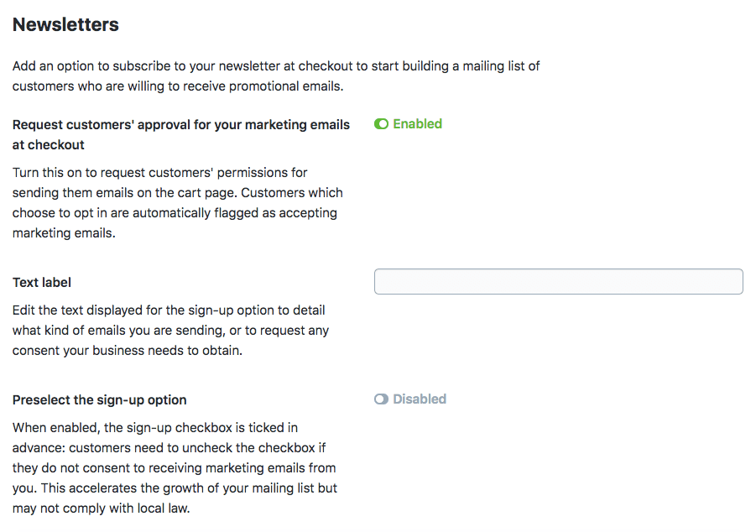This screenshot has width=756, height=532.
Task: Select the "Request customers' approval" setting title
Action: click(x=180, y=125)
